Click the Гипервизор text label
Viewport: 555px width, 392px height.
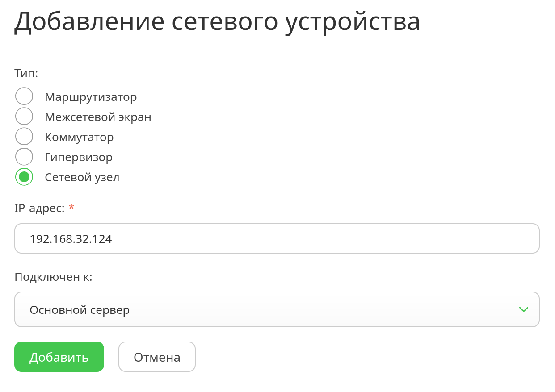tap(79, 157)
